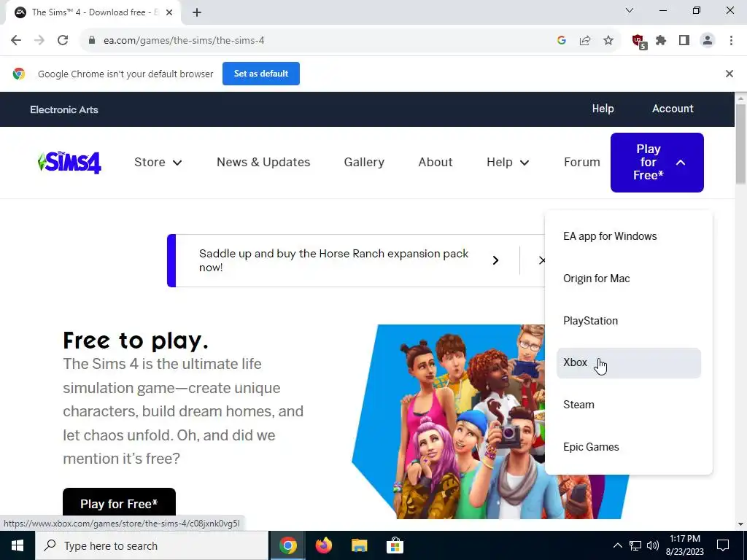Open News & Updates page
The image size is (747, 560).
[x=263, y=163]
